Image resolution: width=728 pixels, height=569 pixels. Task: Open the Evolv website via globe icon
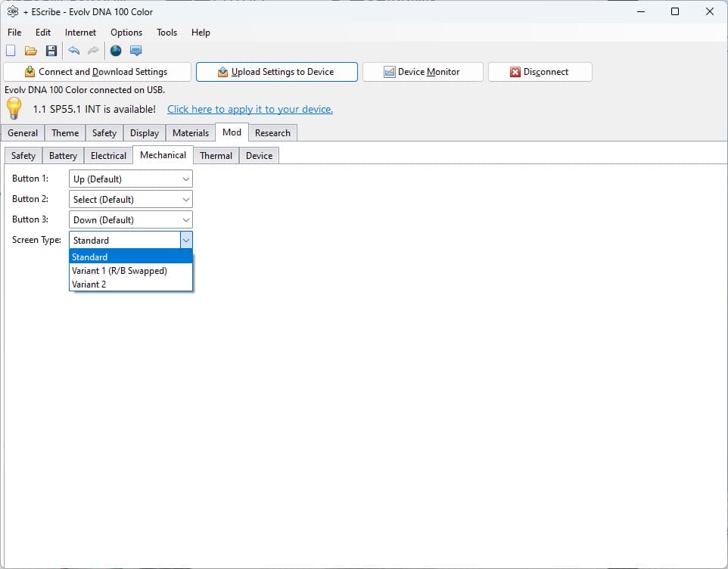click(116, 51)
